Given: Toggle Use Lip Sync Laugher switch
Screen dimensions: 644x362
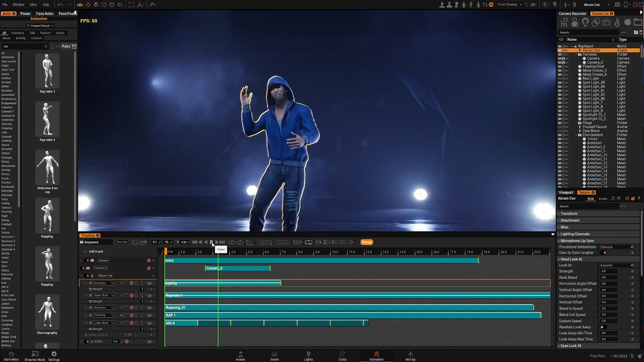Looking at the screenshot, I should [x=604, y=253].
